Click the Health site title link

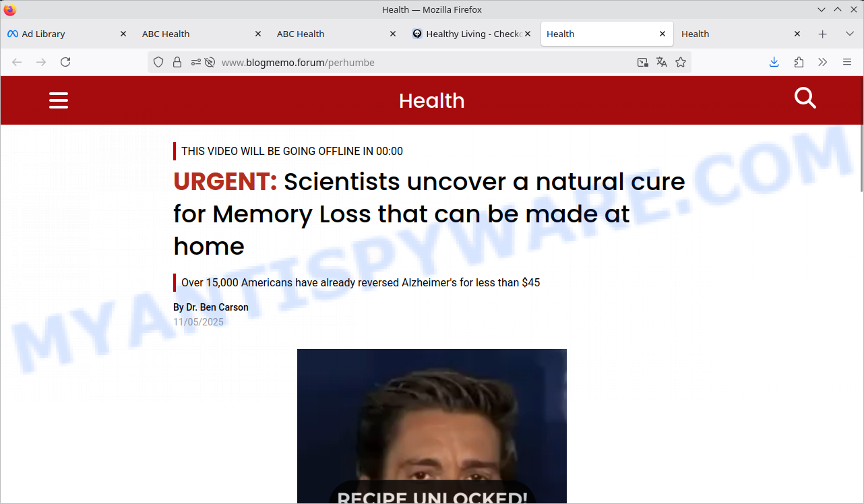431,101
